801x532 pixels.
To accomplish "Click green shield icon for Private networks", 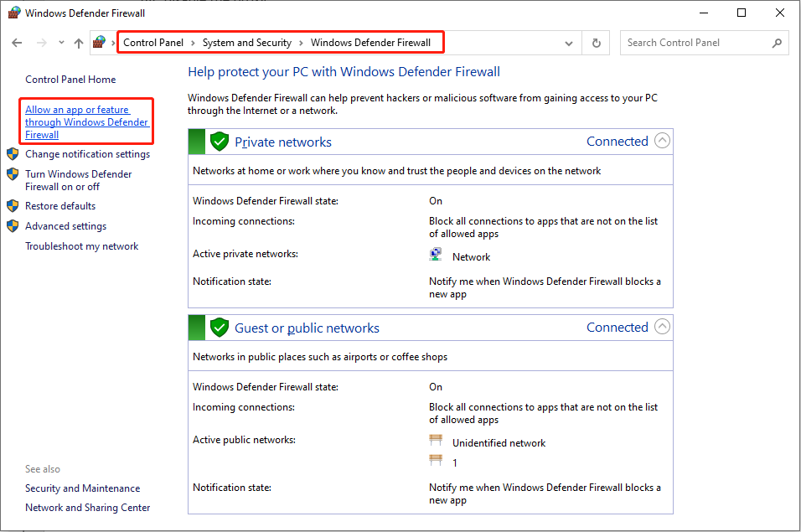I will coord(220,142).
